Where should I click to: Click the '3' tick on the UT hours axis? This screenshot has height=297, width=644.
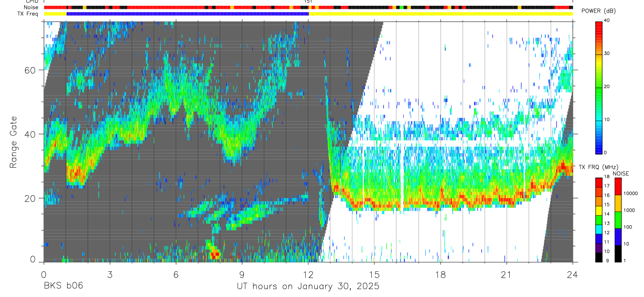click(x=110, y=274)
